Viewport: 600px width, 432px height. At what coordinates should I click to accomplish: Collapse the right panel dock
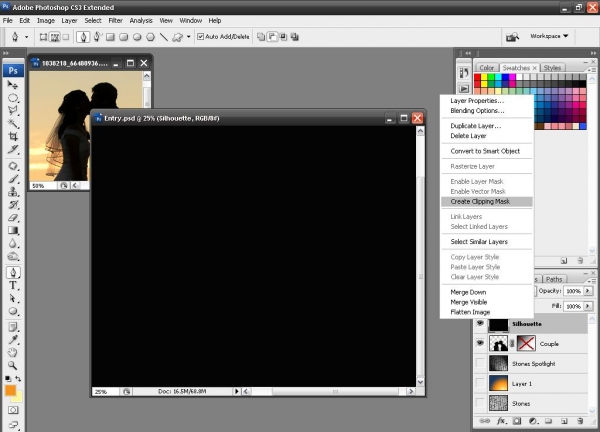click(x=593, y=53)
